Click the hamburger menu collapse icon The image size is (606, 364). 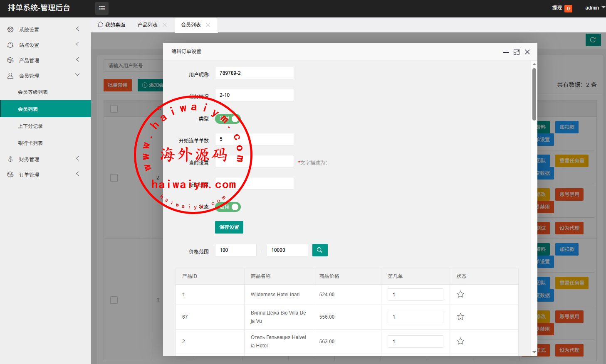tap(102, 8)
